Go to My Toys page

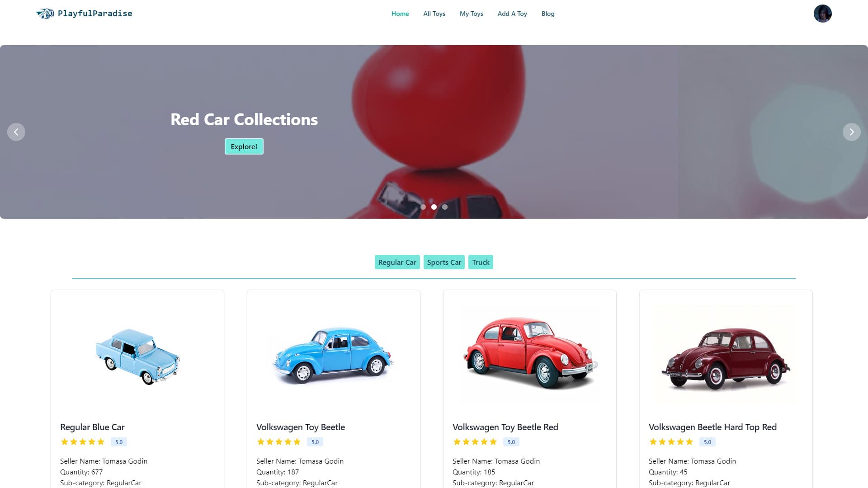[x=472, y=14]
